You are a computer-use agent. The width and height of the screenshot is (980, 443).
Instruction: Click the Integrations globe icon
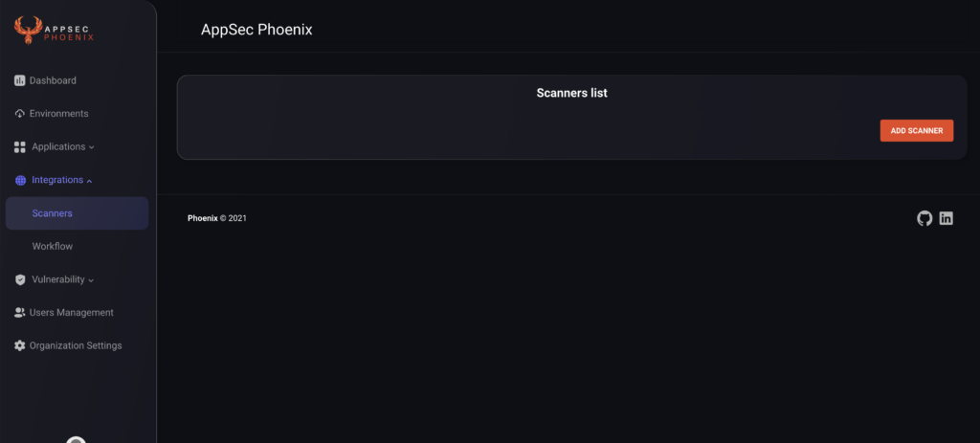20,180
